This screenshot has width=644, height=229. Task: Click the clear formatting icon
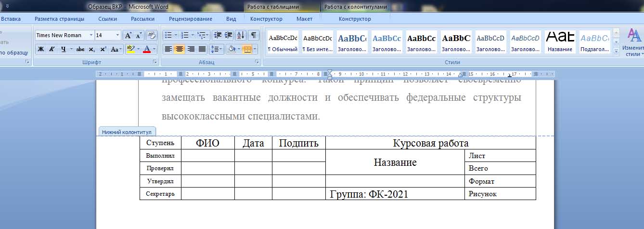pyautogui.click(x=152, y=35)
